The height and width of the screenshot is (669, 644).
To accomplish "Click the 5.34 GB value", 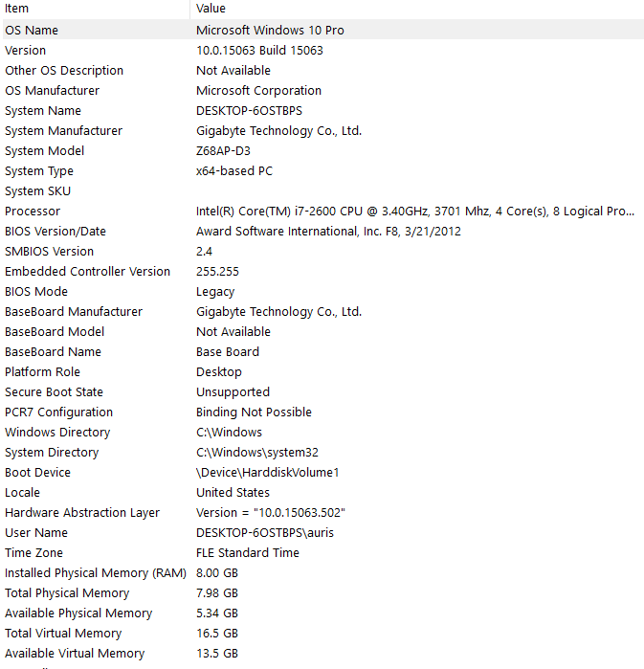I will [217, 613].
